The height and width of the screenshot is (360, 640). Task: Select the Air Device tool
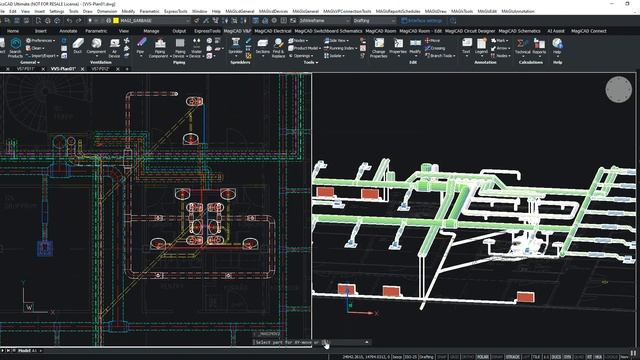coord(115,47)
